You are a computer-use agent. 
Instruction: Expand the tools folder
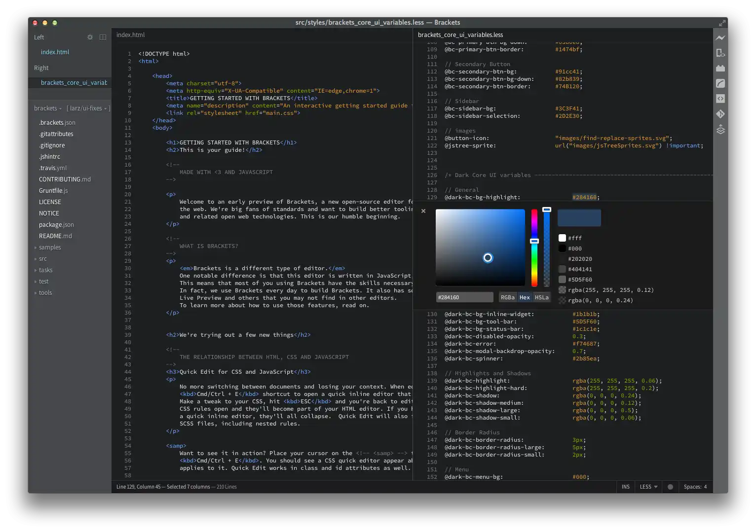pyautogui.click(x=45, y=293)
